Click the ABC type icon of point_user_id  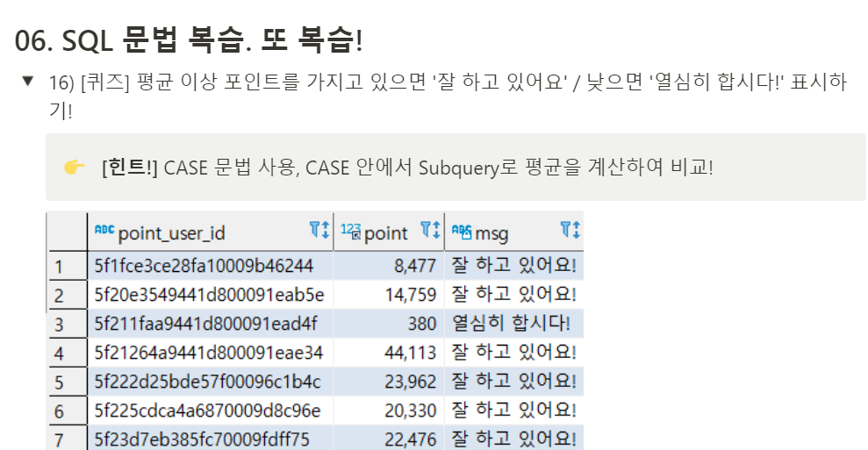pos(104,229)
